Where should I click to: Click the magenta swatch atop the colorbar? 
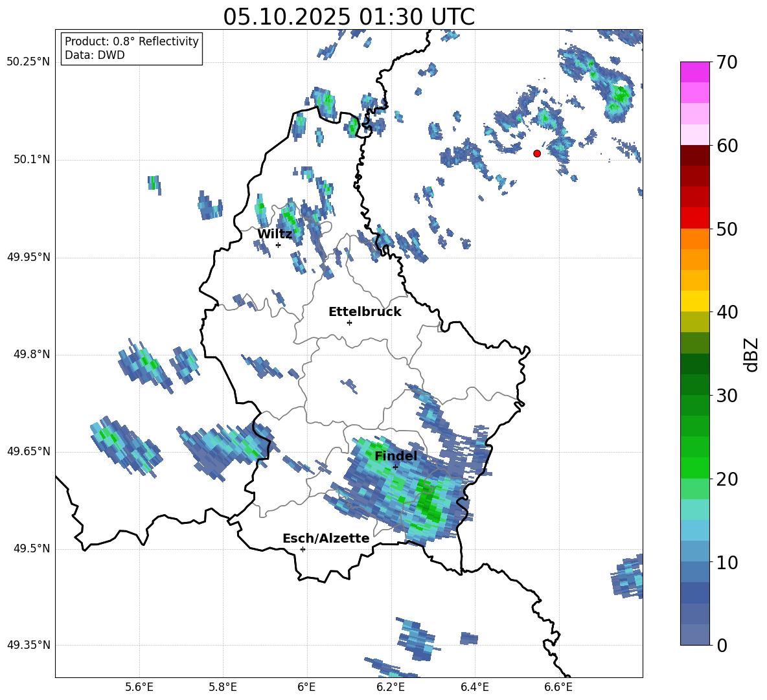click(x=694, y=72)
